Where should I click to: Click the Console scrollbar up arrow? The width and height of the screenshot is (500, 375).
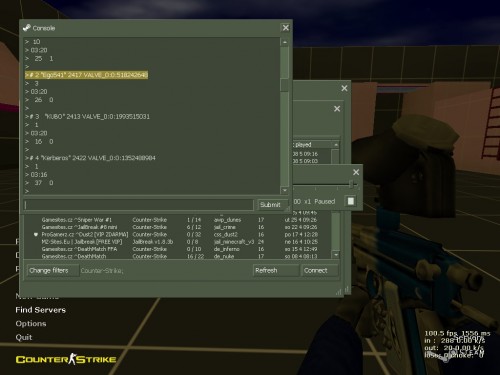285,42
